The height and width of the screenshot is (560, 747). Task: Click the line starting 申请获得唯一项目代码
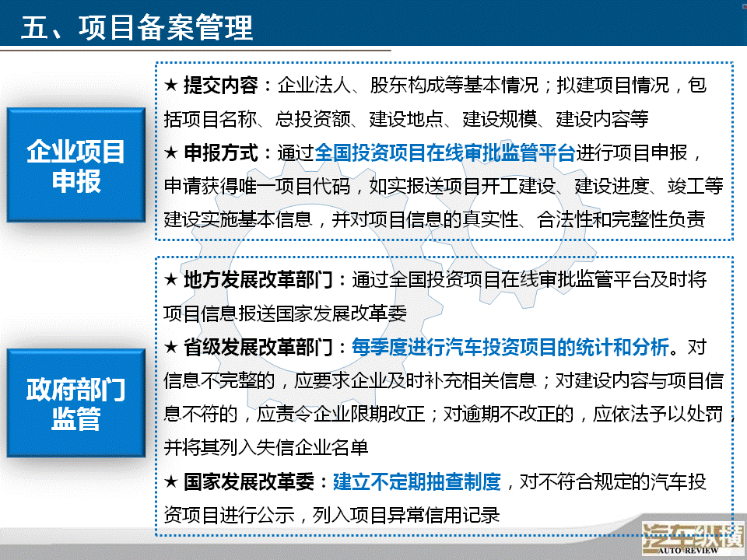tap(444, 186)
